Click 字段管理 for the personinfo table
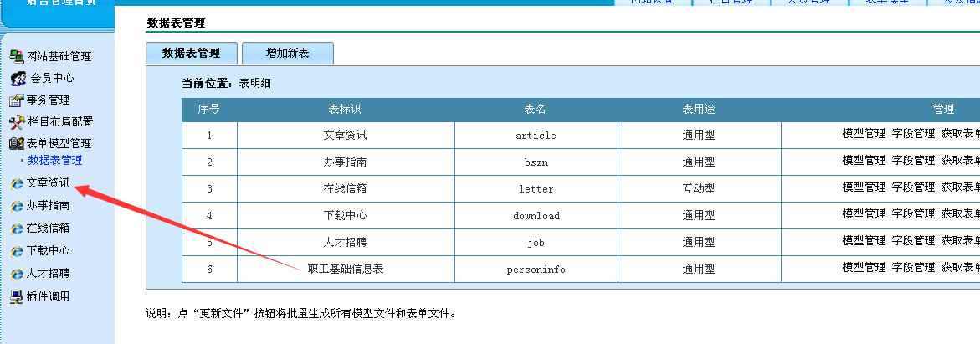The width and height of the screenshot is (980, 344). 913,269
